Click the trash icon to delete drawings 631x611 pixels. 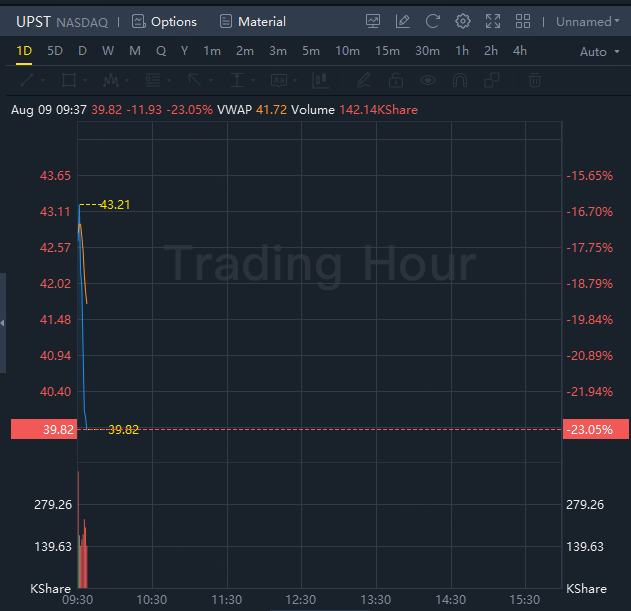[x=535, y=80]
